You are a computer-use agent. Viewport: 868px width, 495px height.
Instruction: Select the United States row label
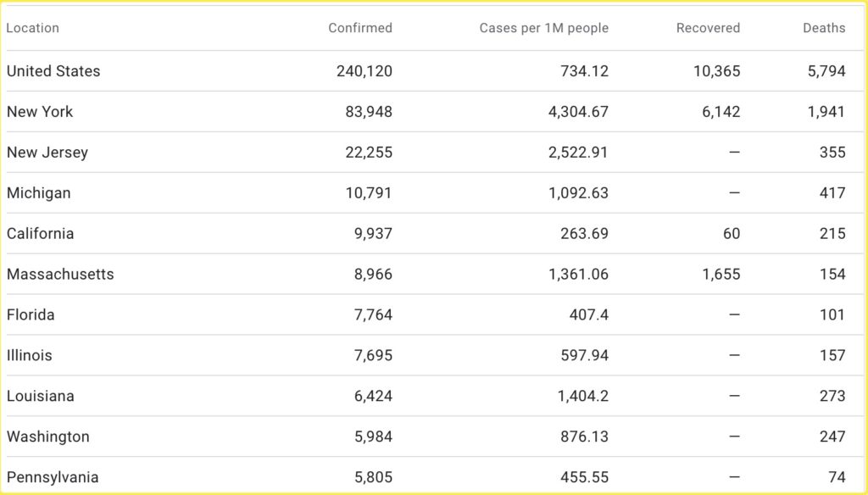pos(53,71)
